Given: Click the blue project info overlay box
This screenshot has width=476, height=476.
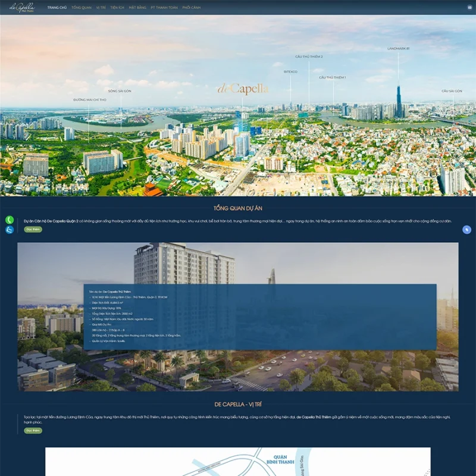Looking at the screenshot, I should (x=260, y=317).
